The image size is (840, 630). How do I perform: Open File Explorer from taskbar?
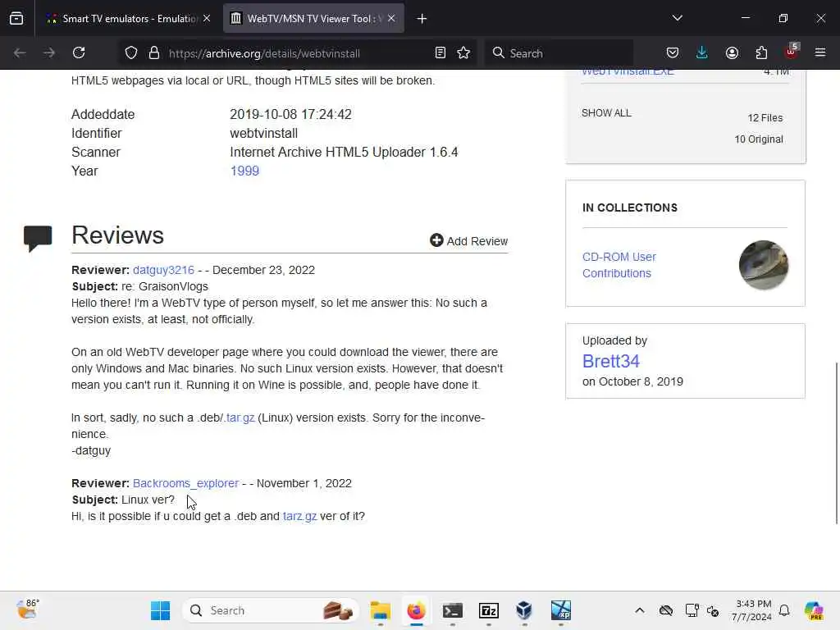click(381, 610)
